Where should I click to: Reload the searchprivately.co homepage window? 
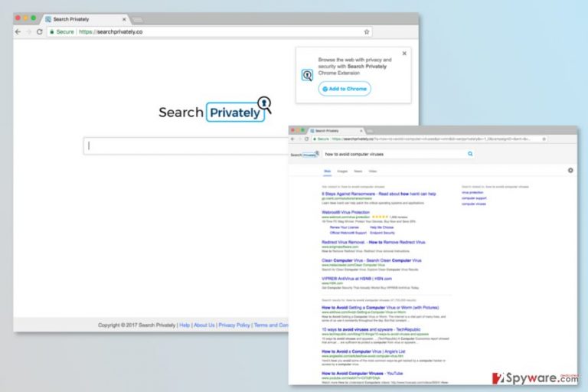coord(39,32)
